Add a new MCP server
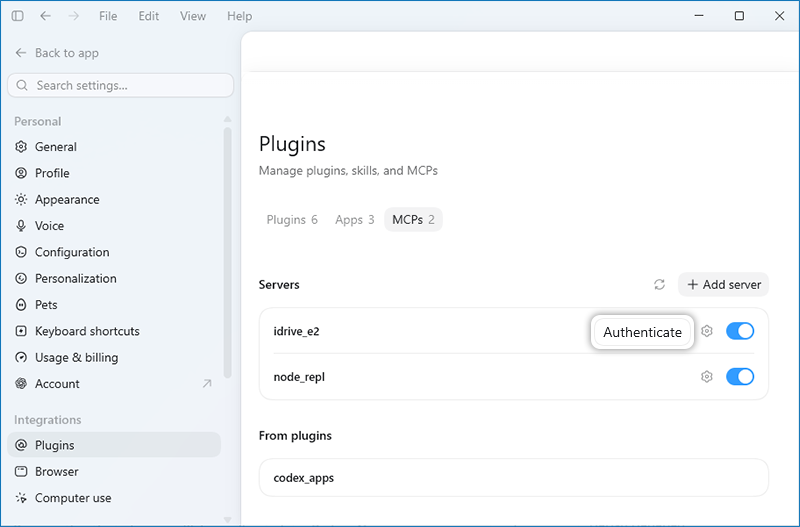800x527 pixels. (723, 284)
